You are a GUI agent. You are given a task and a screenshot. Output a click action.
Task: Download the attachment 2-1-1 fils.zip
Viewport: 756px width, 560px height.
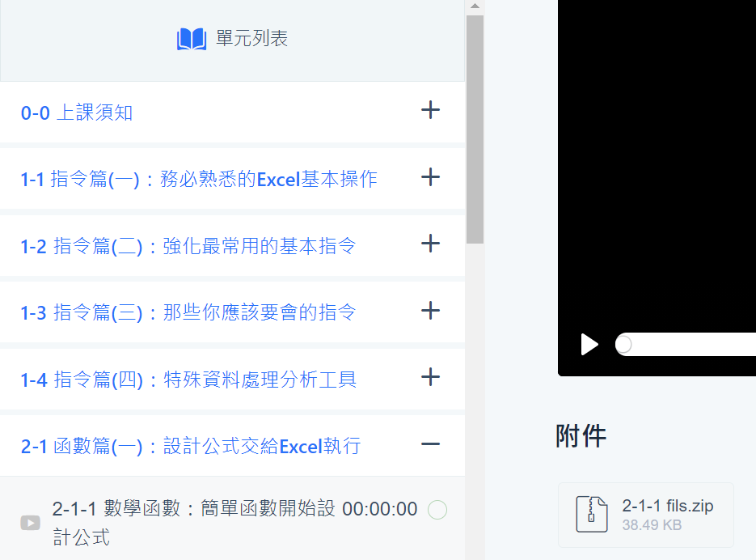646,515
